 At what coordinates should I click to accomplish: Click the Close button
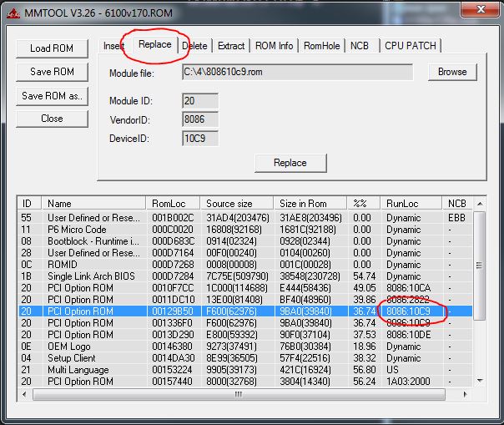pyautogui.click(x=52, y=119)
